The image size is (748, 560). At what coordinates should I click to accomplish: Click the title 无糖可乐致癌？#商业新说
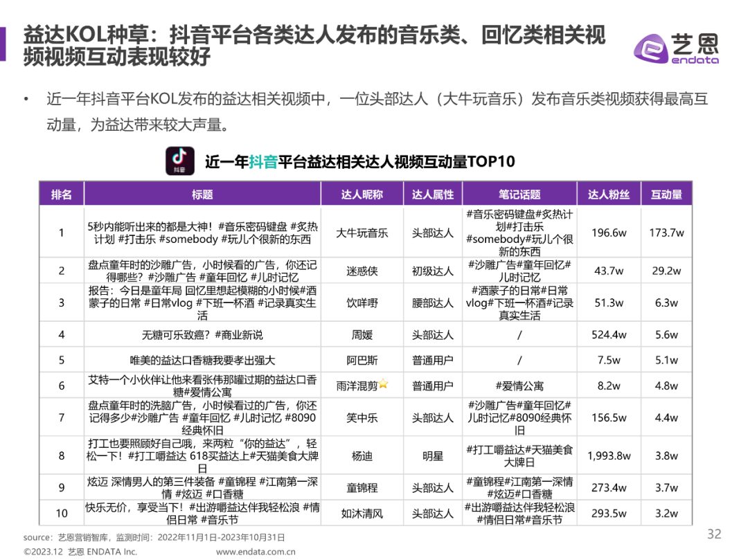[x=202, y=335]
